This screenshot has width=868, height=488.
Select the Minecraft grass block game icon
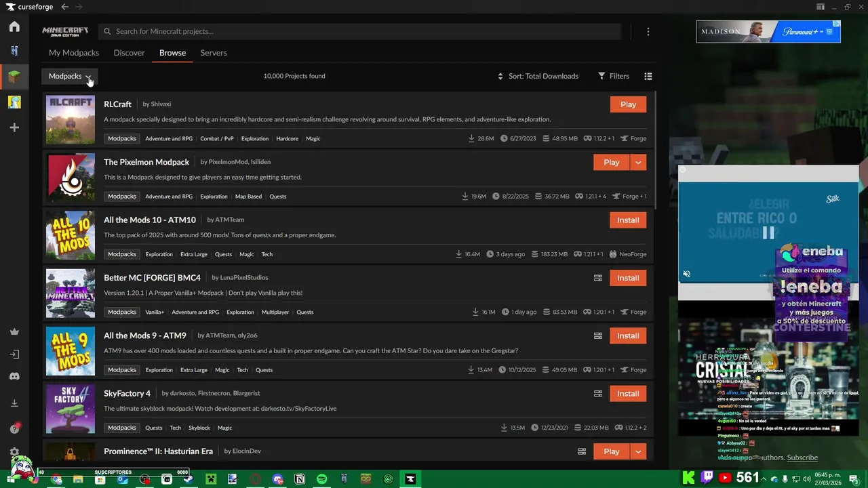pyautogui.click(x=14, y=77)
